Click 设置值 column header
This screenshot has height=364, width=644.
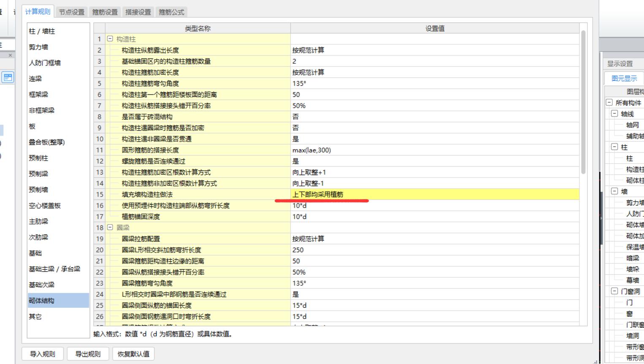pos(435,28)
